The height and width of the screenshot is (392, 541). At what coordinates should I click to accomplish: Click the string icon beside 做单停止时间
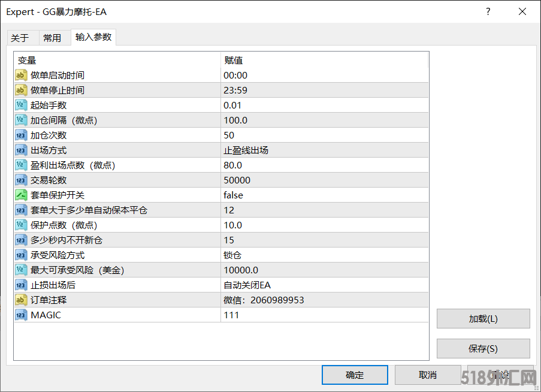(x=21, y=90)
